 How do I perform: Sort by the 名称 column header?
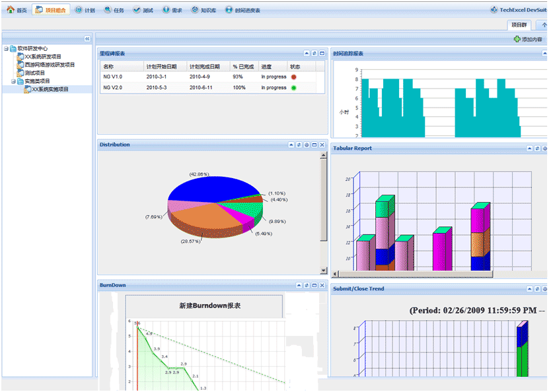pos(122,67)
